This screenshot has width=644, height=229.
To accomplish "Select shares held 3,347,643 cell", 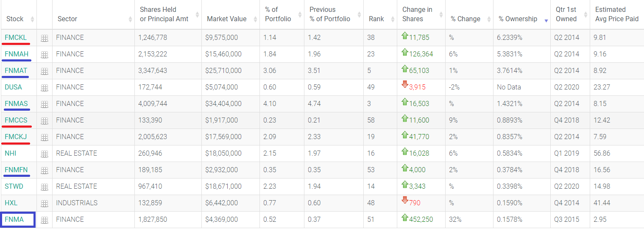I will click(168, 70).
